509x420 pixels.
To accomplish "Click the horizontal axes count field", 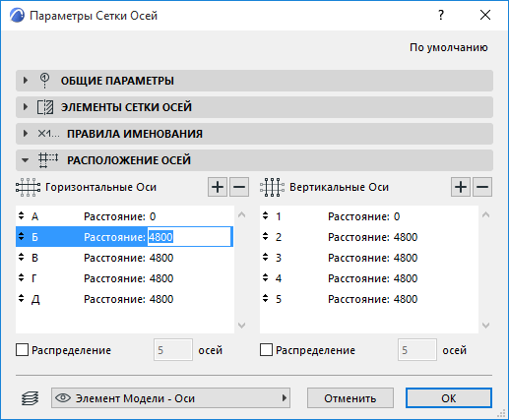I will 173,350.
